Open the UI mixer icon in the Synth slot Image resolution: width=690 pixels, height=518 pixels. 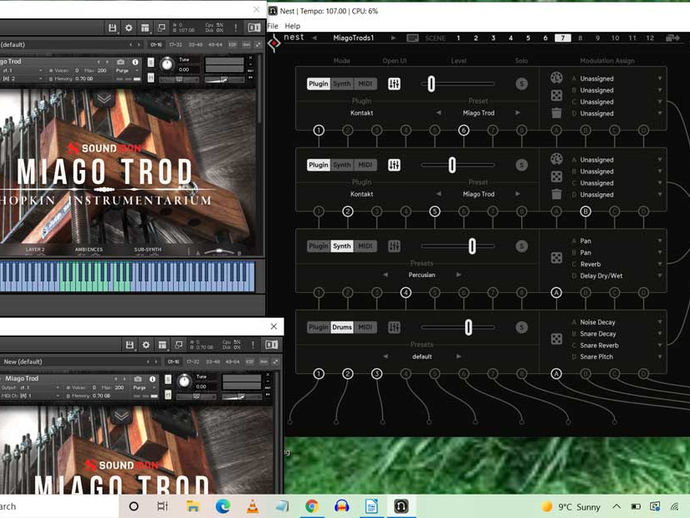(394, 246)
